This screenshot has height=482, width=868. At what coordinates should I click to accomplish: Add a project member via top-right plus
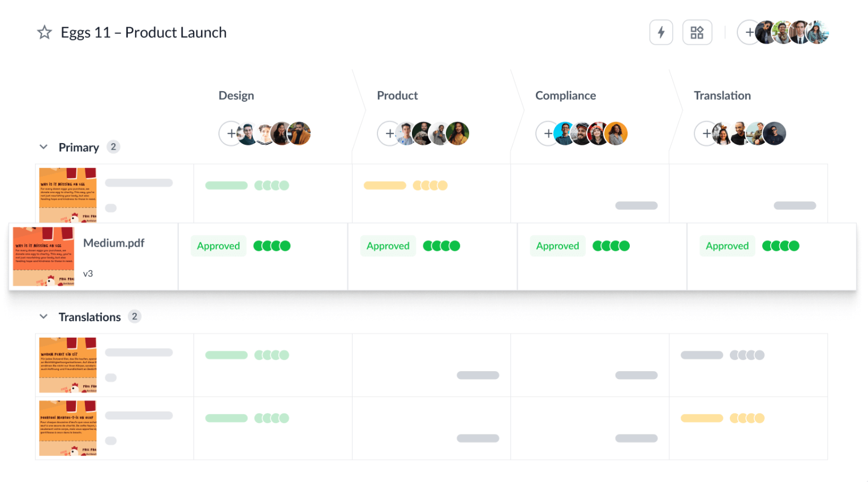(x=749, y=32)
